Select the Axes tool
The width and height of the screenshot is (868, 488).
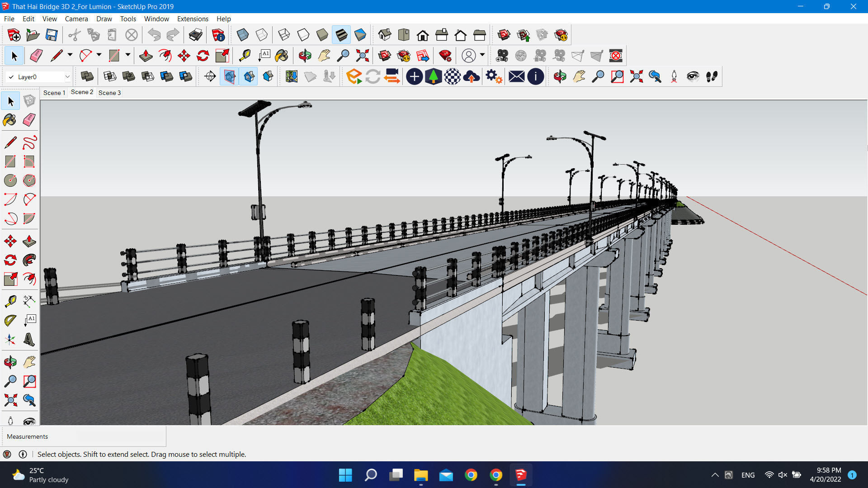[x=10, y=339]
